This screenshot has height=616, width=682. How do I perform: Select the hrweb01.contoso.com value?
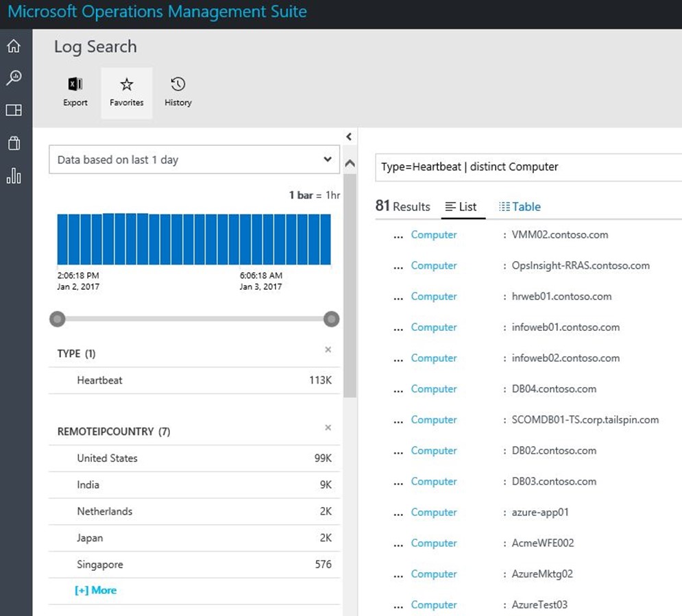click(561, 297)
